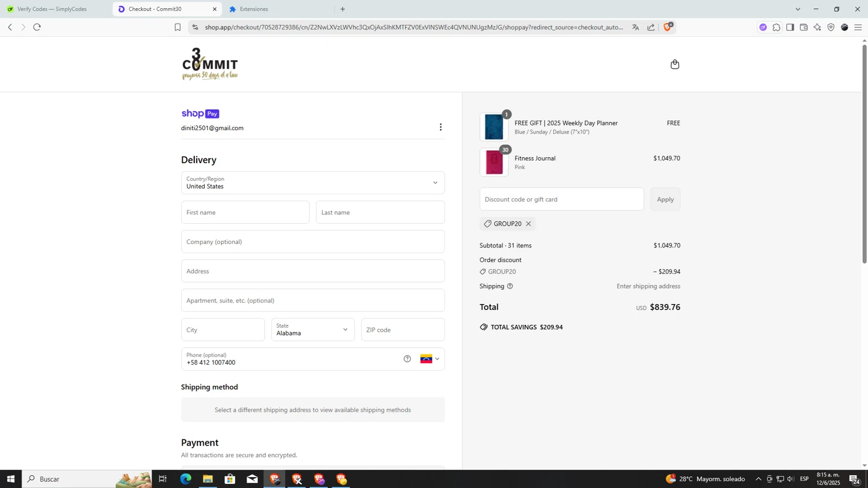The width and height of the screenshot is (868, 488).
Task: Open Leo AI assistant icon
Action: [817, 27]
